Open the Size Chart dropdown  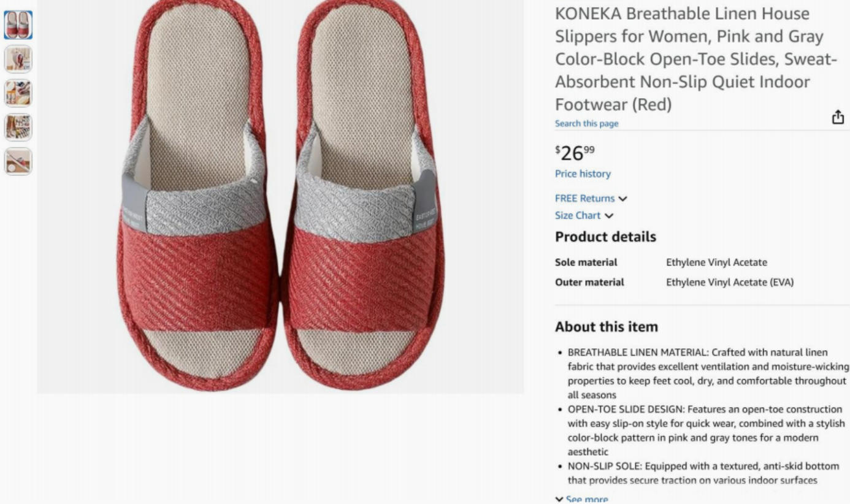[x=584, y=216]
